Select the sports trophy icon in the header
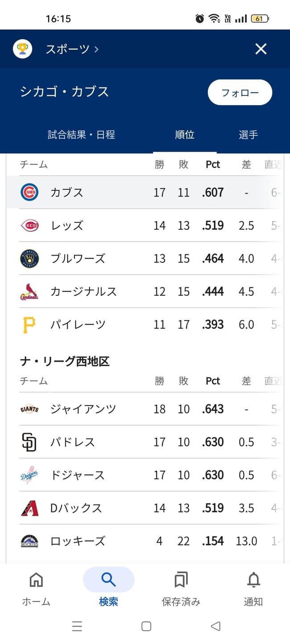290x644 pixels. pos(22,49)
